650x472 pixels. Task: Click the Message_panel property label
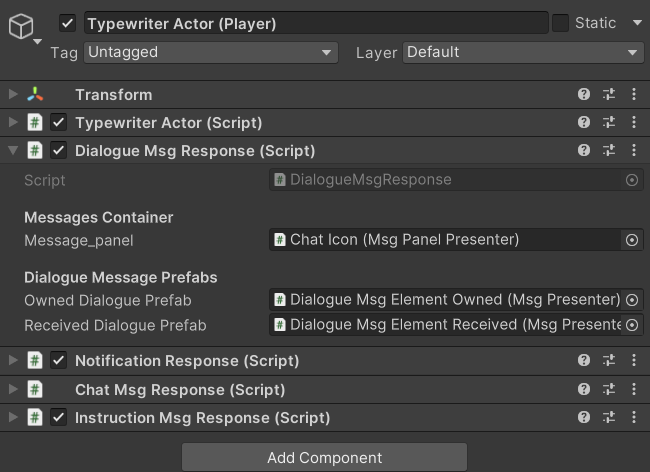(x=79, y=240)
